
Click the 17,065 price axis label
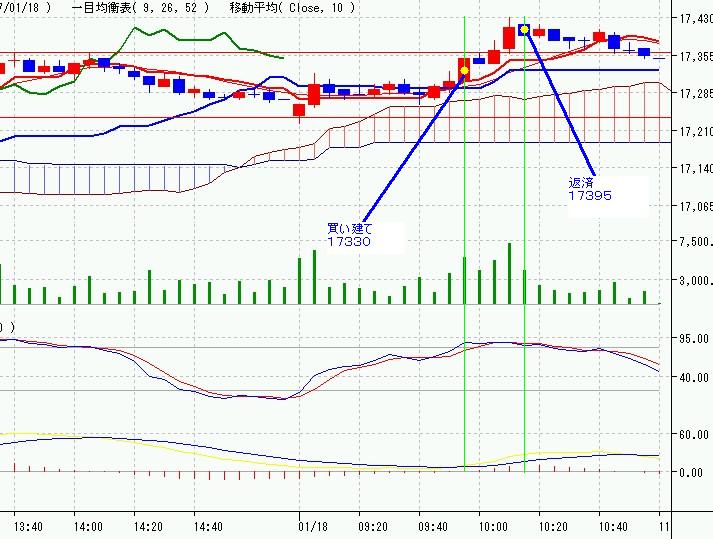(695, 207)
